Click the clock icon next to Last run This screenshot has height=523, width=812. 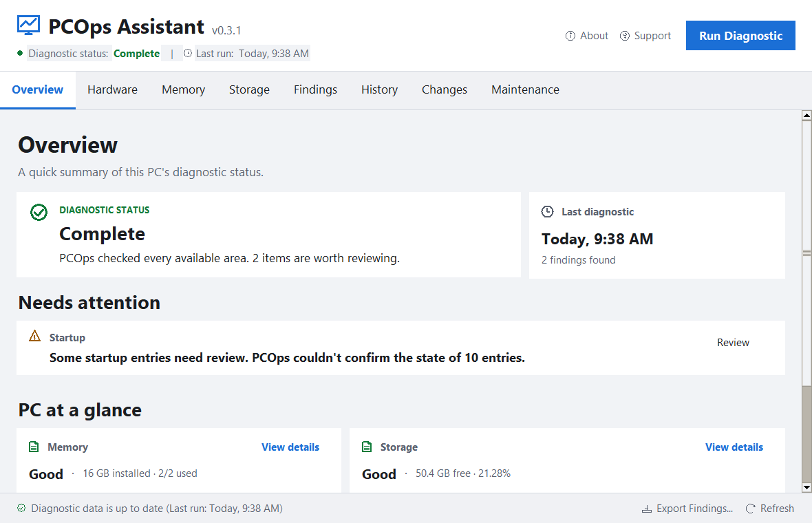tap(188, 53)
